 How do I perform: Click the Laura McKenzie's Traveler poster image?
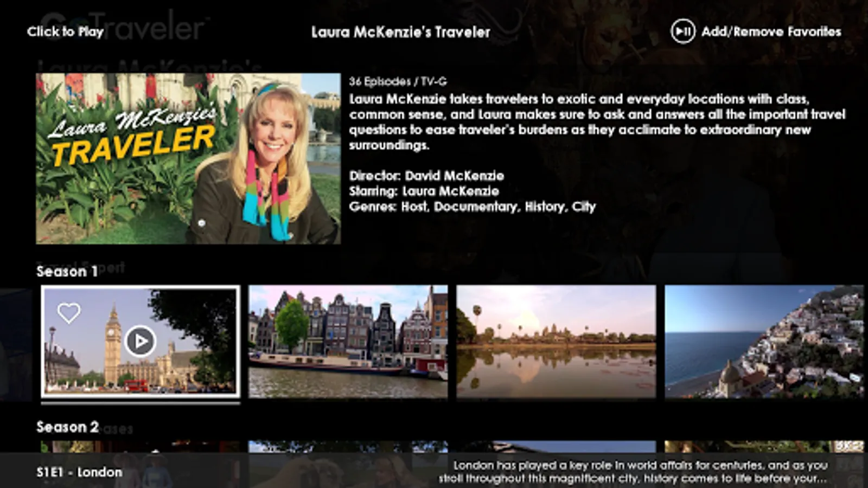(188, 158)
